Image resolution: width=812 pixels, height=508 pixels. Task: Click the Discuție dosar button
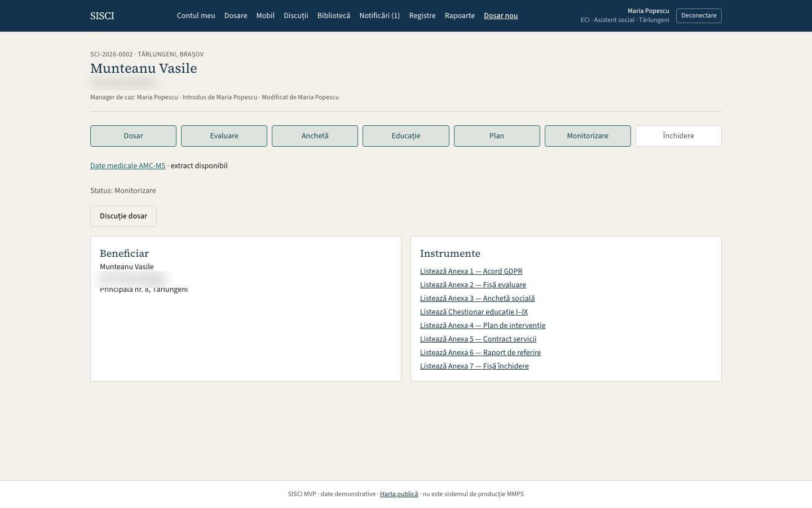123,216
